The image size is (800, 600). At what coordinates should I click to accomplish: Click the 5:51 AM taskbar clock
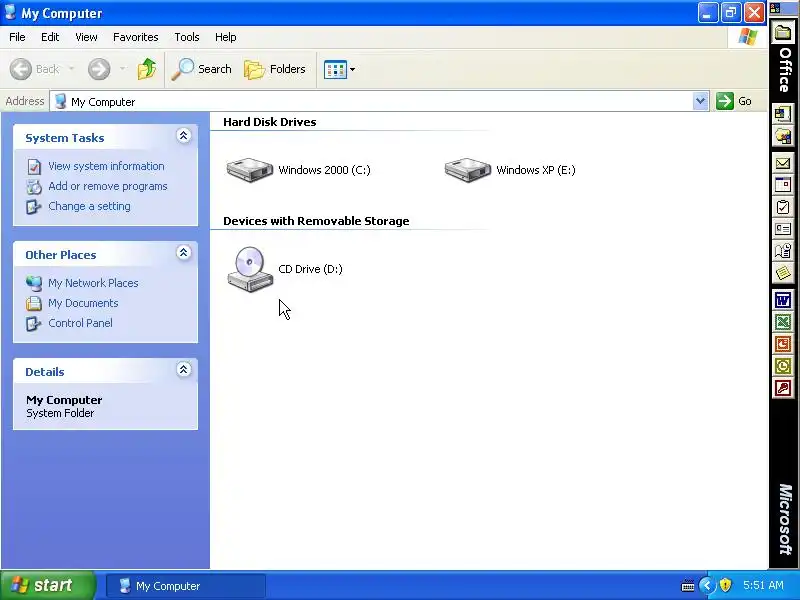point(763,585)
